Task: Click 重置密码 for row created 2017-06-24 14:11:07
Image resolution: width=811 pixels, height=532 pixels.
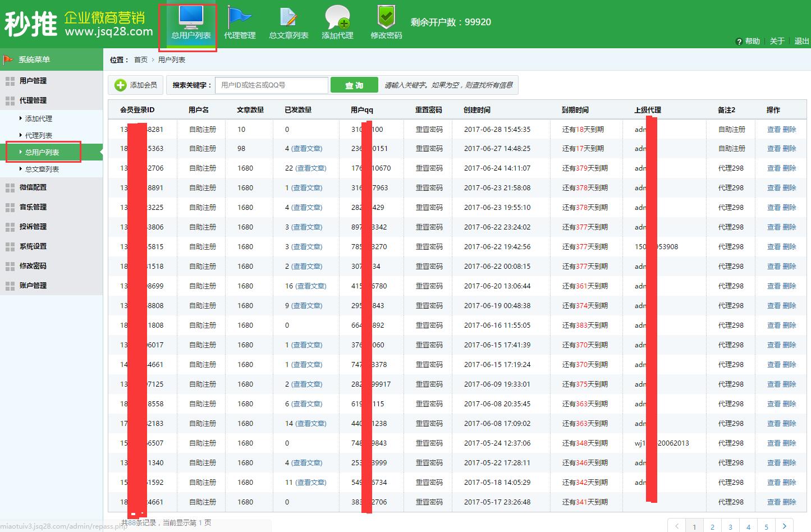Action: coord(429,168)
